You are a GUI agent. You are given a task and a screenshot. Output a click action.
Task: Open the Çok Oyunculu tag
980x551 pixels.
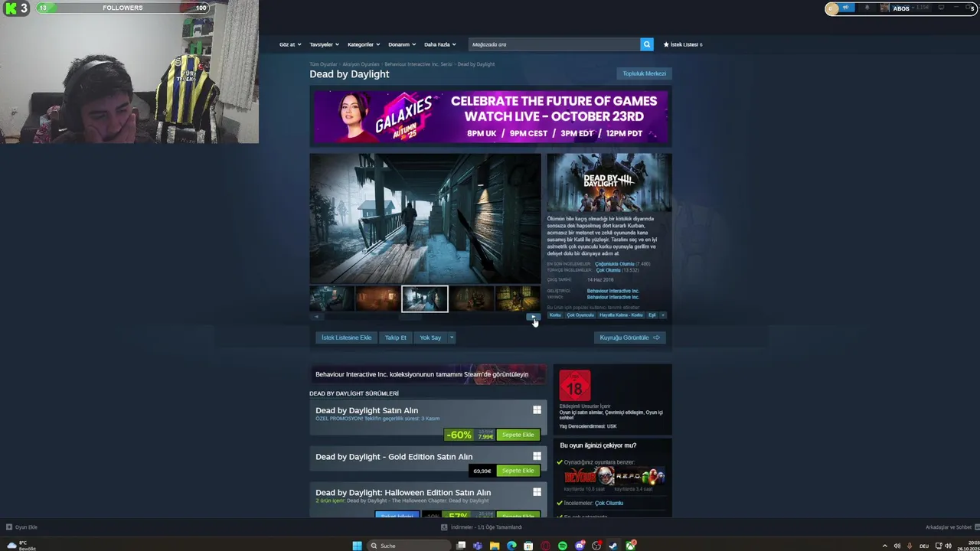coord(580,315)
